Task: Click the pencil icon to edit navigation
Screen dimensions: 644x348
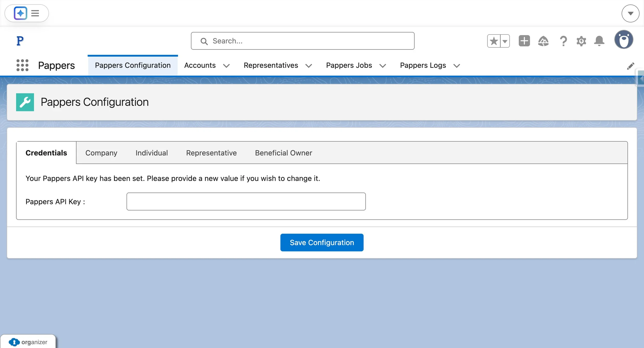Action: coord(630,66)
